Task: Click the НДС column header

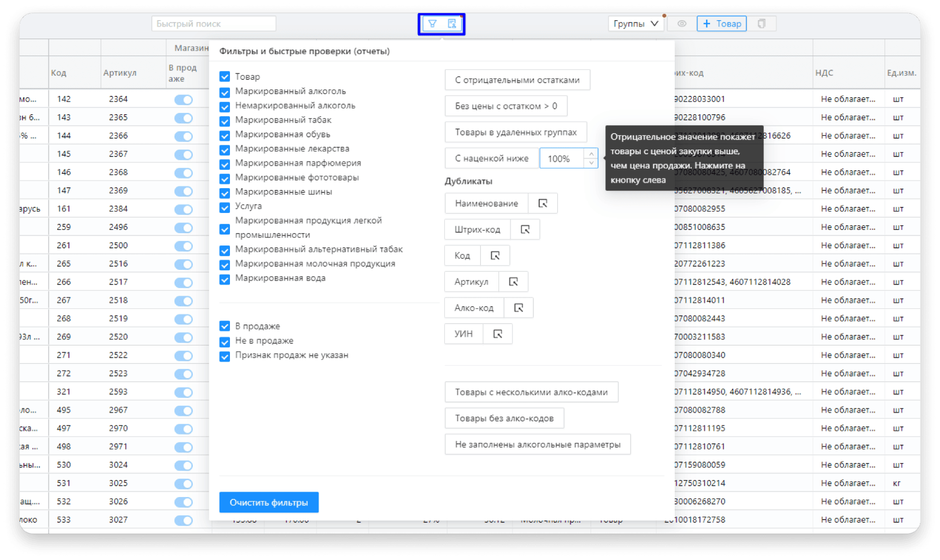Action: [824, 73]
